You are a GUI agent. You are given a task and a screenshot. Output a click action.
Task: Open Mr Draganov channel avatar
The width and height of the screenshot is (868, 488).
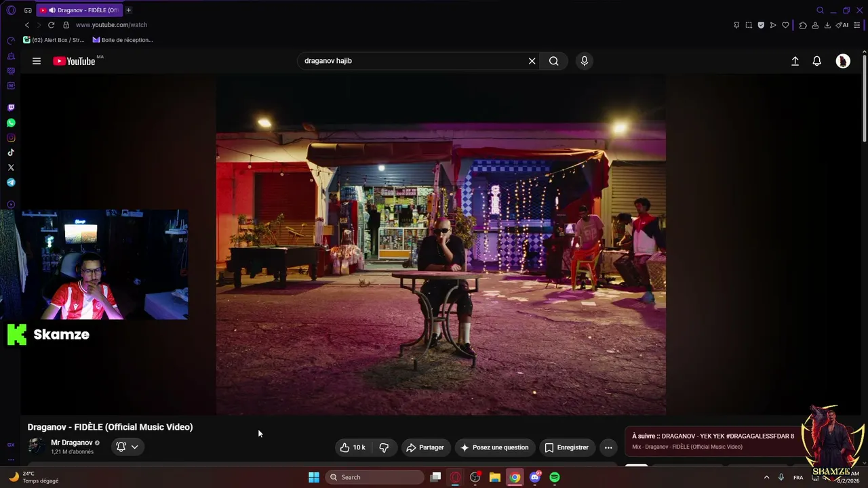click(37, 446)
